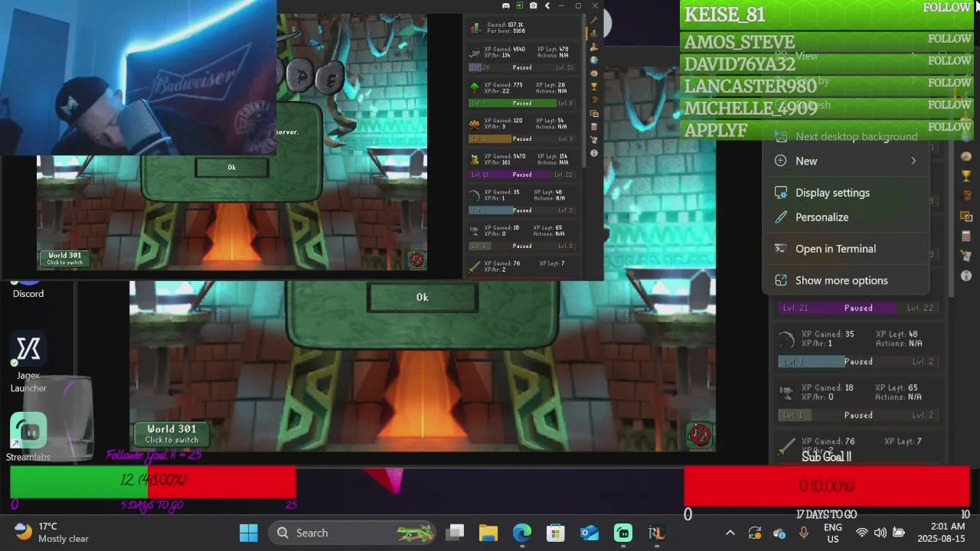Open the Jagex Launcher desktop shortcut
The image size is (980, 551).
click(x=28, y=361)
